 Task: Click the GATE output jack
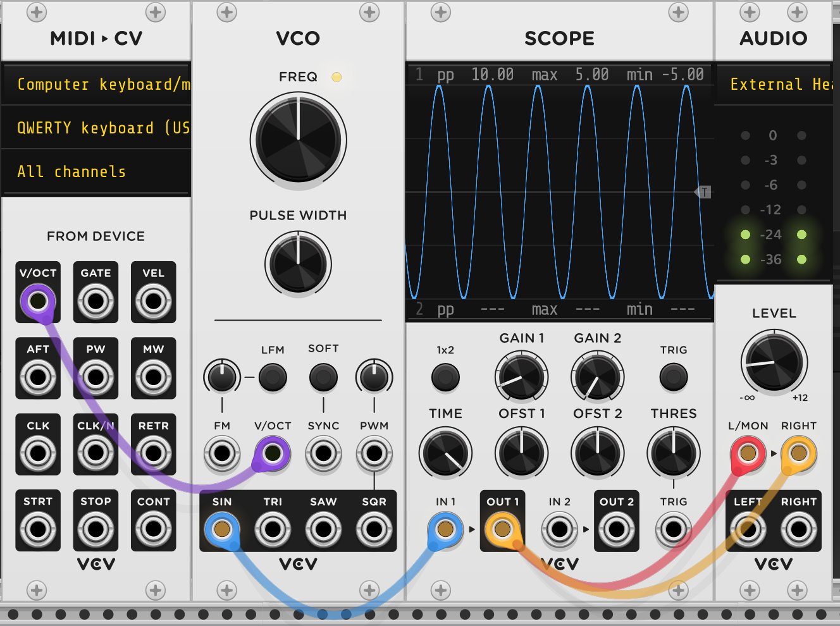(x=96, y=301)
